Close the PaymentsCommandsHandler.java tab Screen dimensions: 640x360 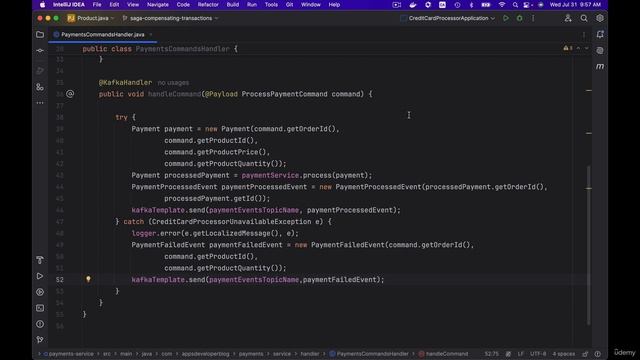[151, 35]
